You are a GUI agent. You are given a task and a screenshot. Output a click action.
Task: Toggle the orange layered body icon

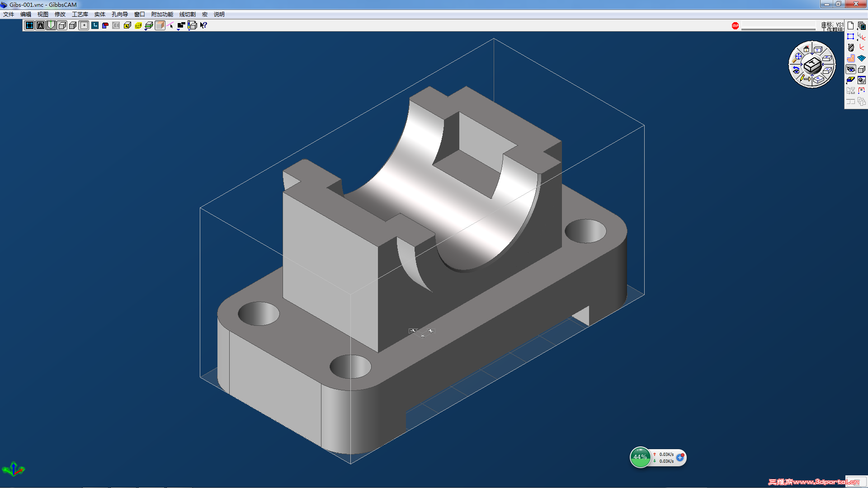click(160, 25)
